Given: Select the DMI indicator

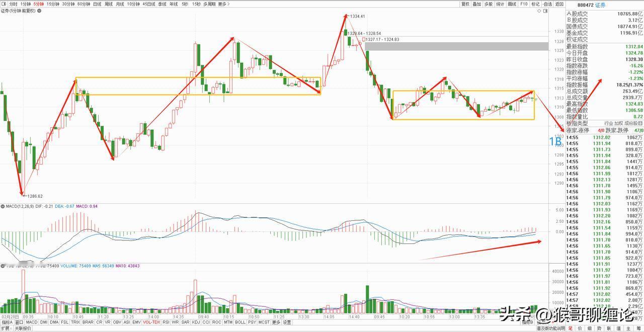Looking at the screenshot, I should 44,322.
